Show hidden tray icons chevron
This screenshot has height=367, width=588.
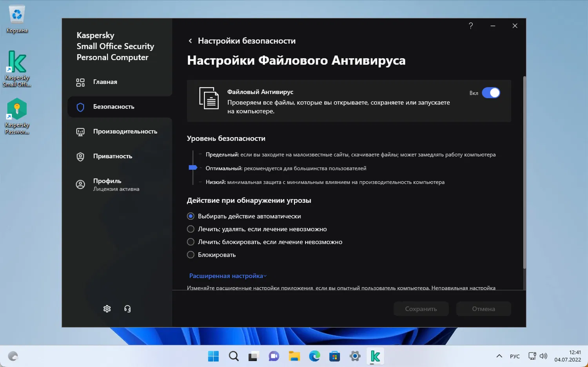pos(499,356)
